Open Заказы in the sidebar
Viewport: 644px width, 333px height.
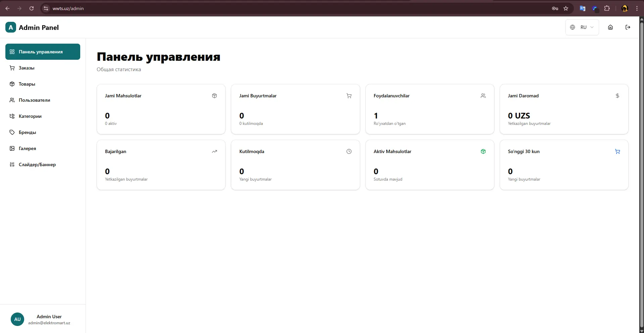(x=43, y=68)
